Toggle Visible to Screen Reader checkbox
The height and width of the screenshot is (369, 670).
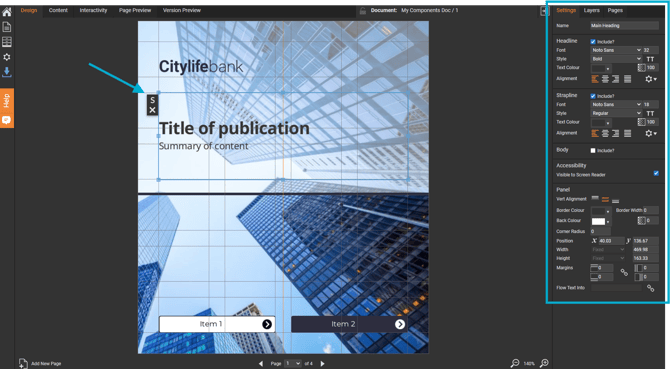click(656, 173)
